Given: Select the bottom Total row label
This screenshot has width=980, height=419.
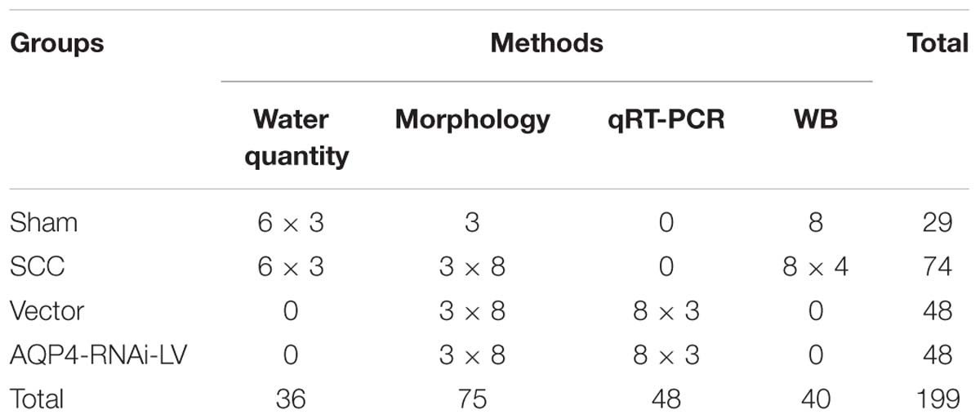Looking at the screenshot, I should [x=37, y=399].
